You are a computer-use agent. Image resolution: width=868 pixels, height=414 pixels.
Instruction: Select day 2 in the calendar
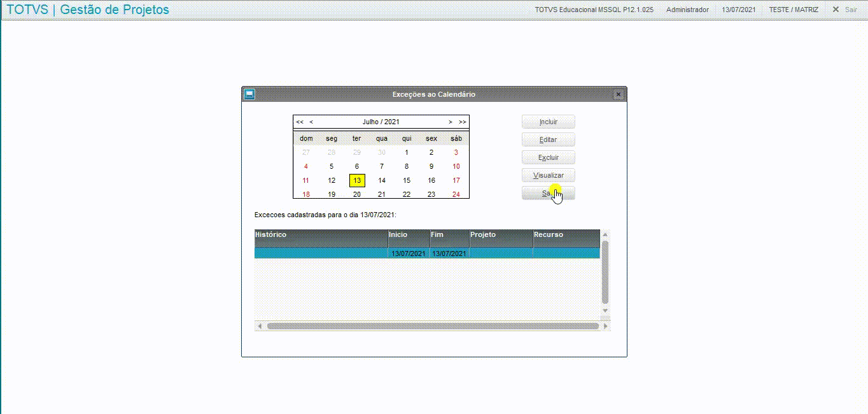[431, 152]
